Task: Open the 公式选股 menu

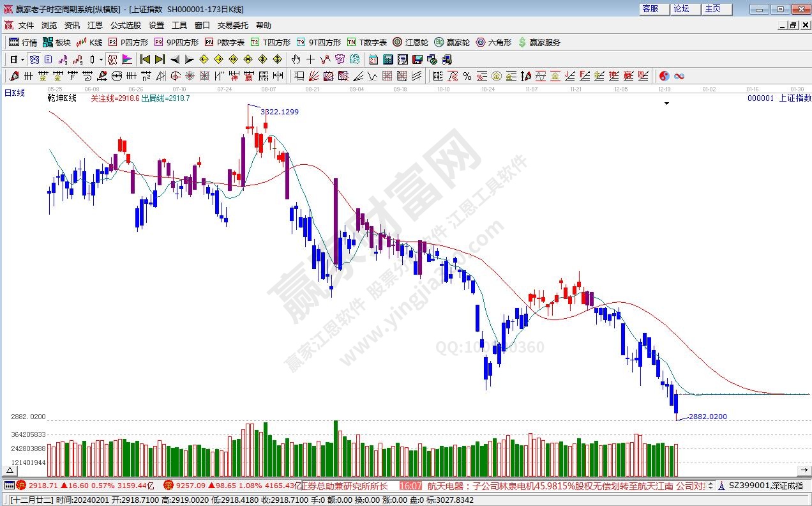Action: [x=126, y=26]
